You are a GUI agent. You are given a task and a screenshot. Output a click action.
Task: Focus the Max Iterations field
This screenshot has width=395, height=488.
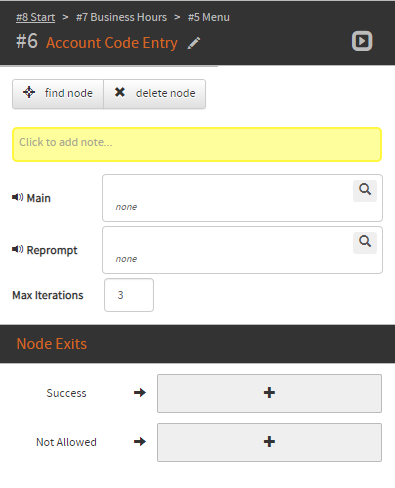coord(129,295)
